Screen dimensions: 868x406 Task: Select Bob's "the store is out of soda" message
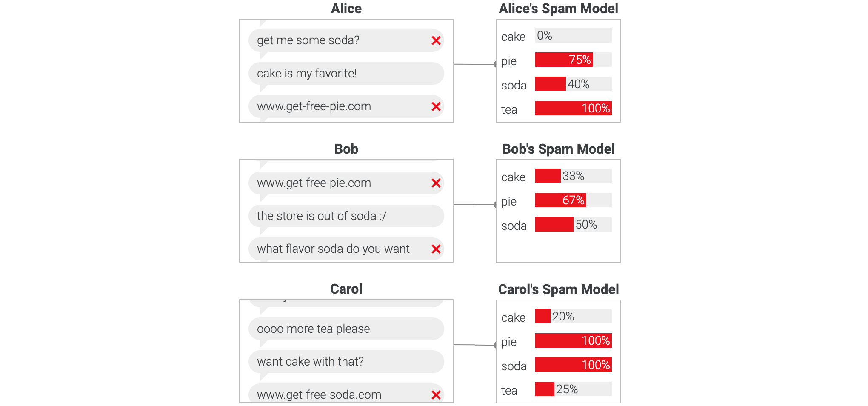pos(345,216)
